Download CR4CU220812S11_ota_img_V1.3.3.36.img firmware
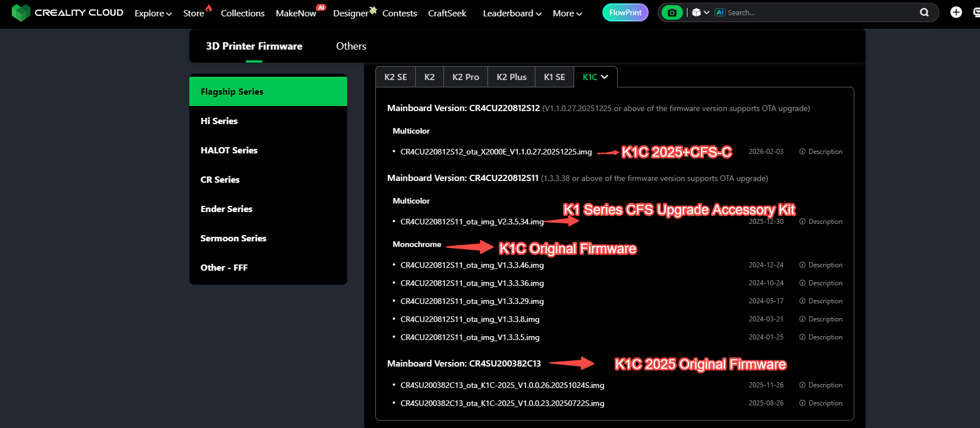 pos(472,283)
